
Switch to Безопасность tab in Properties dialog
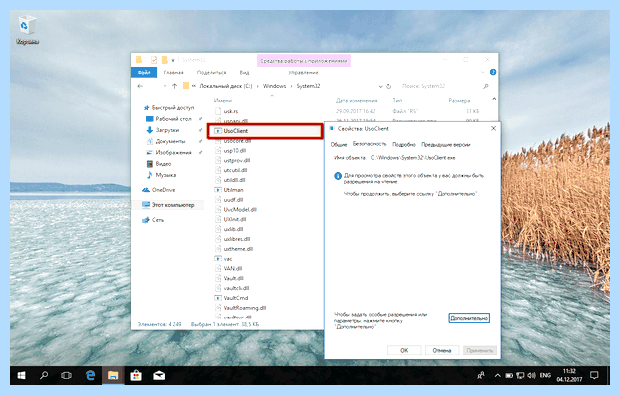(x=369, y=144)
